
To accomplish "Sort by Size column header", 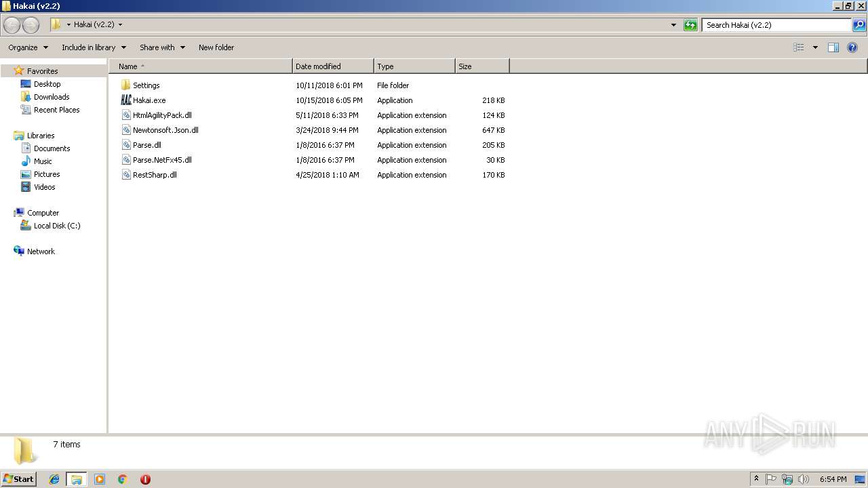I will coord(482,66).
